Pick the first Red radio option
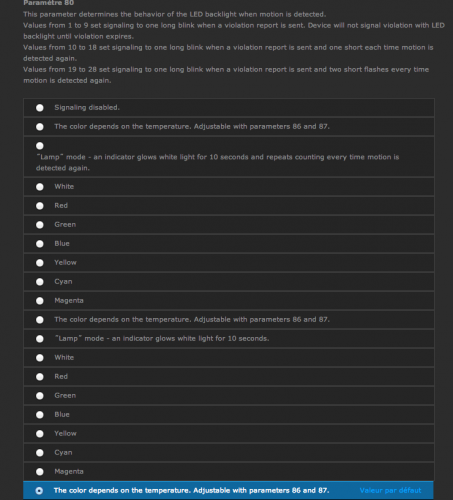The image size is (453, 500). point(40,206)
